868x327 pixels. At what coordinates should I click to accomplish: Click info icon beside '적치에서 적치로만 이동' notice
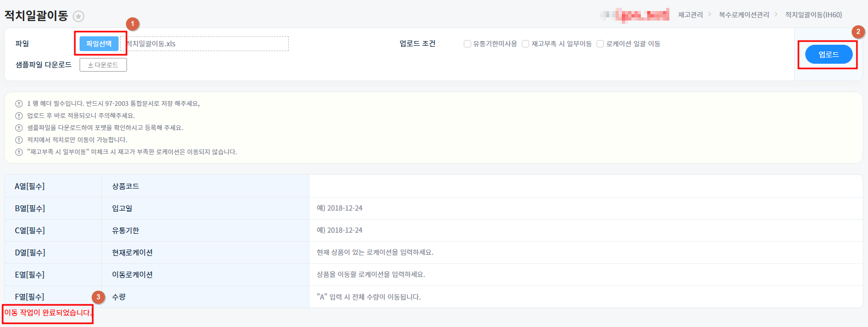coord(19,140)
